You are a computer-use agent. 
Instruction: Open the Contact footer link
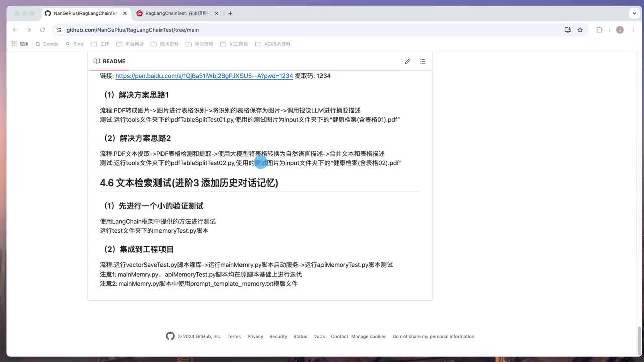[x=339, y=336]
